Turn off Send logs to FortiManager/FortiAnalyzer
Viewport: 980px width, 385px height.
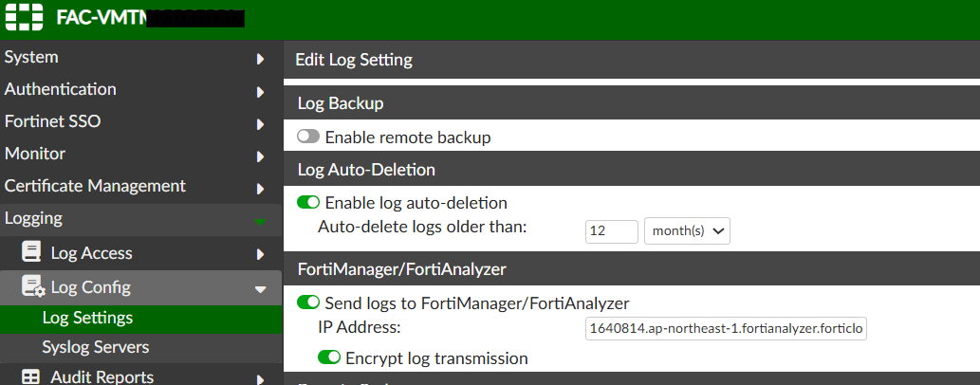308,302
